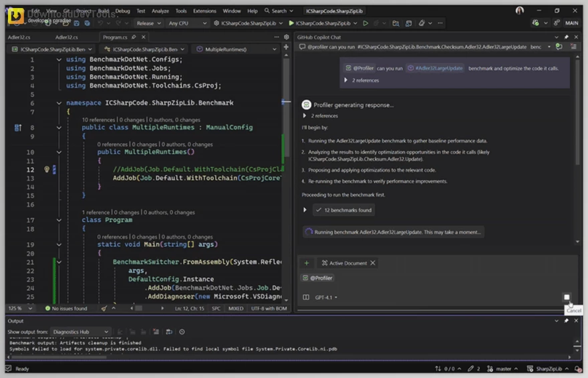Click Start Without Debugging outline play icon
This screenshot has width=588, height=378.
tap(365, 23)
